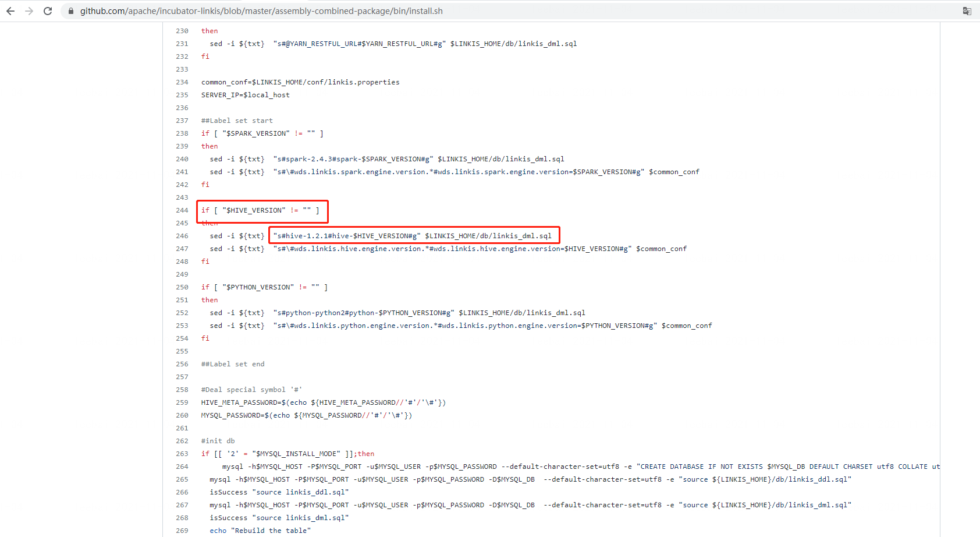This screenshot has height=537, width=980.
Task: Click the highlighted HIVE_VERSION if condition
Action: [x=260, y=210]
